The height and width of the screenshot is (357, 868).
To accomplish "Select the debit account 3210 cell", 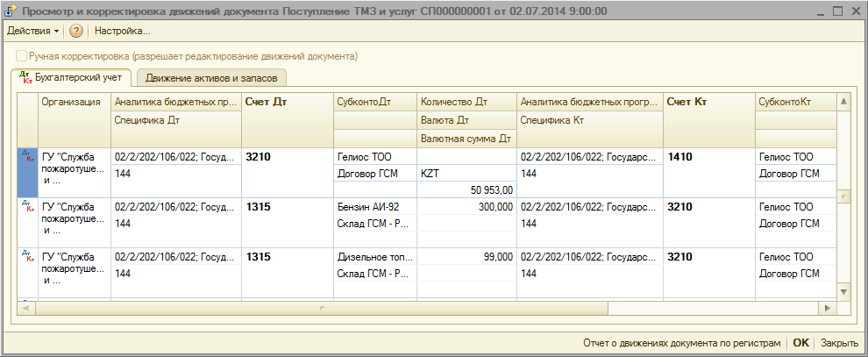I will click(260, 157).
